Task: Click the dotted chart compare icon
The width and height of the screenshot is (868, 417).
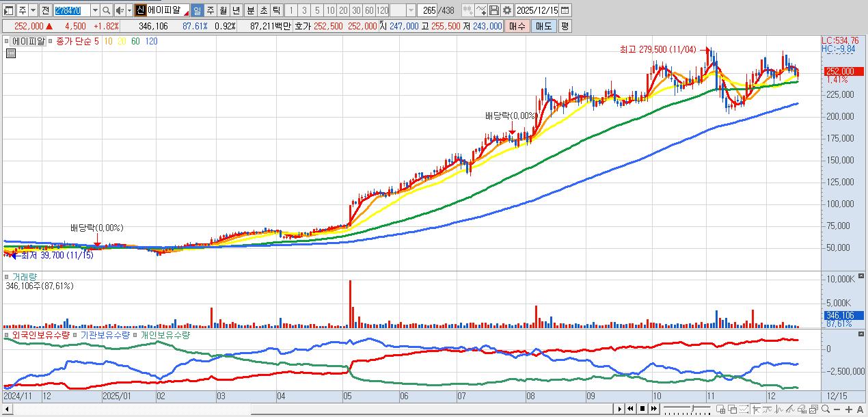Action: [x=744, y=409]
